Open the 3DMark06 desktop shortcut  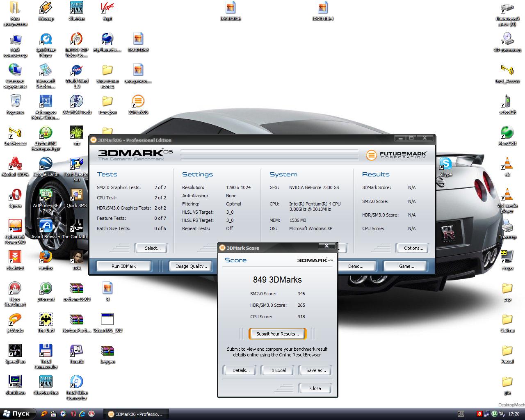(138, 104)
